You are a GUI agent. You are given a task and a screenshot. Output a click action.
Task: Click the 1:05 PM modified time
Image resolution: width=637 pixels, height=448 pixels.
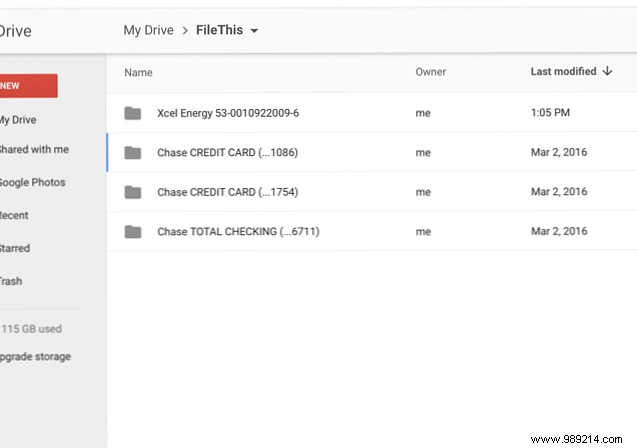pos(550,113)
